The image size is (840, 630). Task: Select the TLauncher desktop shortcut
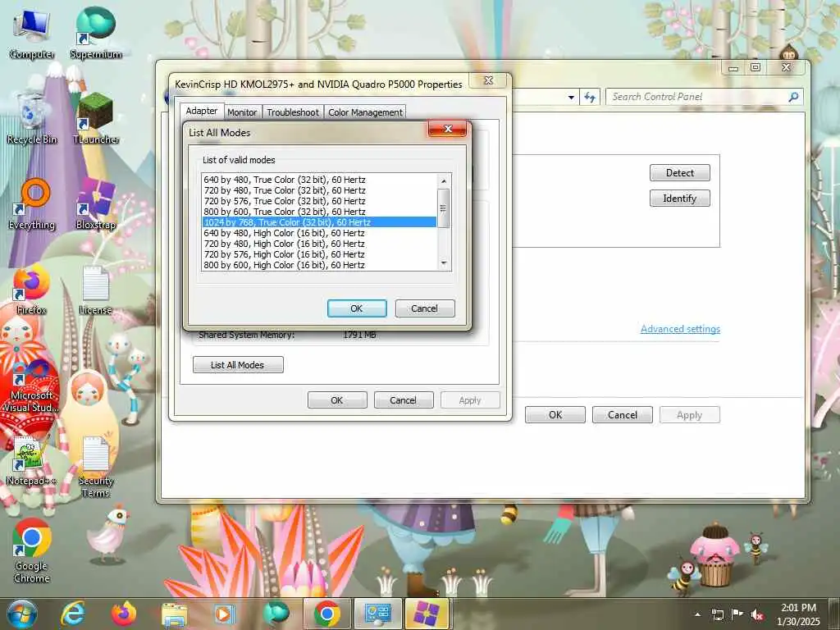(96, 119)
